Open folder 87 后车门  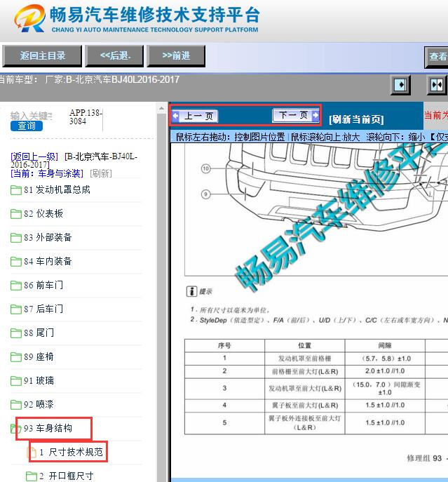click(43, 309)
